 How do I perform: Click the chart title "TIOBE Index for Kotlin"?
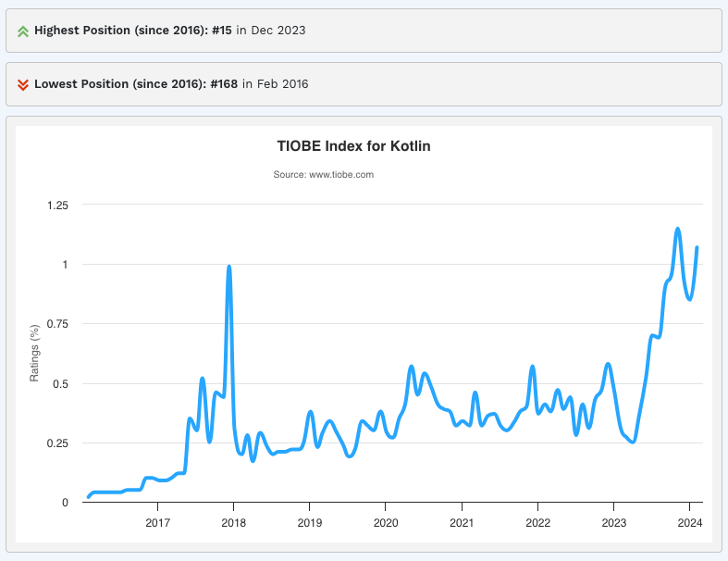tap(353, 146)
